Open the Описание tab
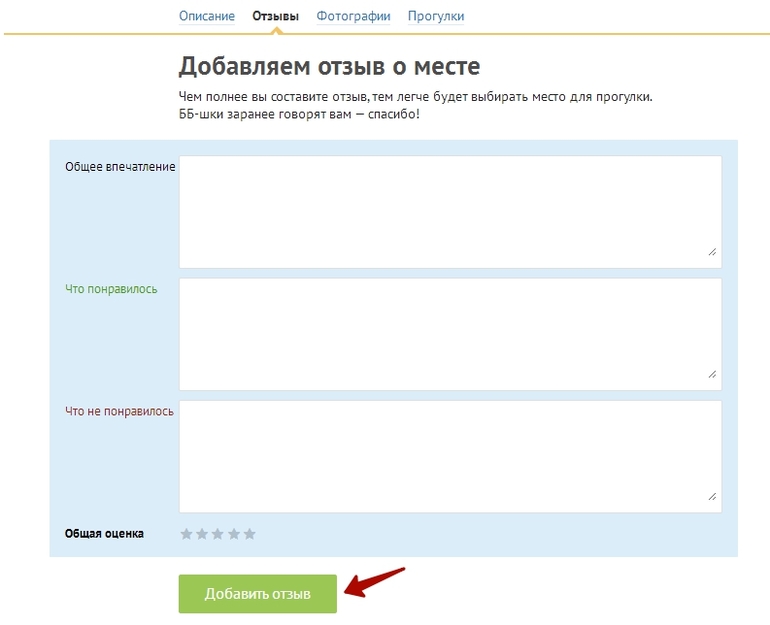The image size is (770, 625). 207,16
